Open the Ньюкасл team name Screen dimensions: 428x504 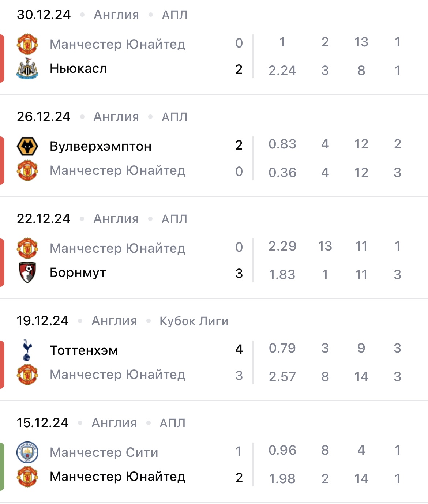click(x=78, y=69)
